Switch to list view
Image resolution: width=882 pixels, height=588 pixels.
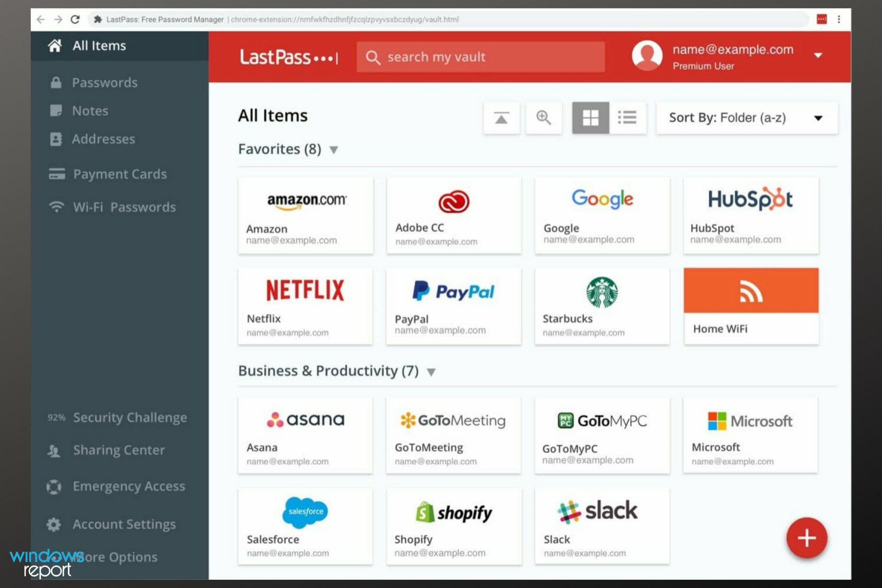coord(628,118)
